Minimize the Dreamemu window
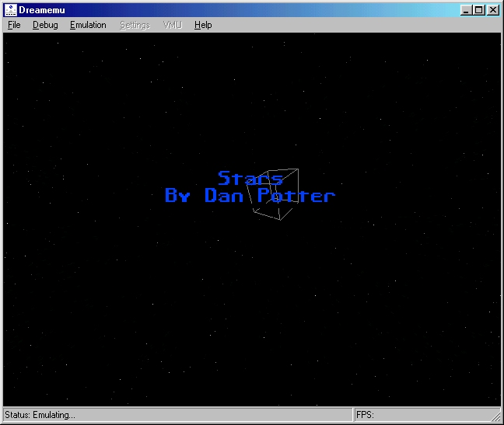Image resolution: width=504 pixels, height=425 pixels. (x=466, y=10)
